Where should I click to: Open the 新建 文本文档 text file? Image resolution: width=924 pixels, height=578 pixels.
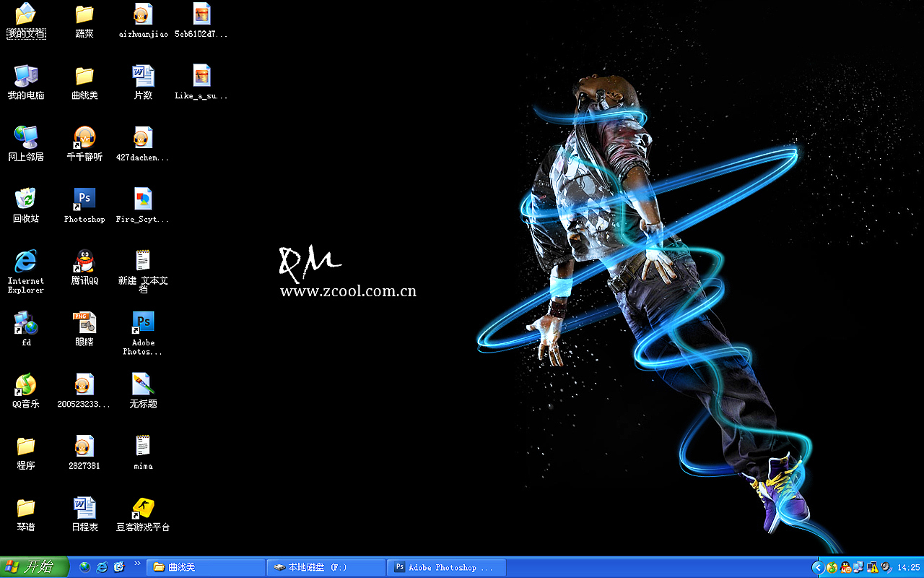(x=143, y=271)
